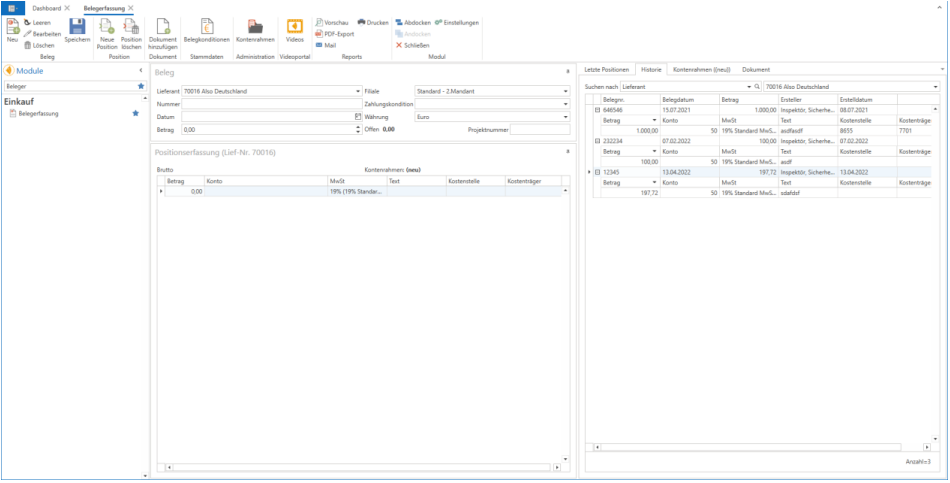
Task: Open the Kontenrahmen folder icon
Action: (255, 27)
